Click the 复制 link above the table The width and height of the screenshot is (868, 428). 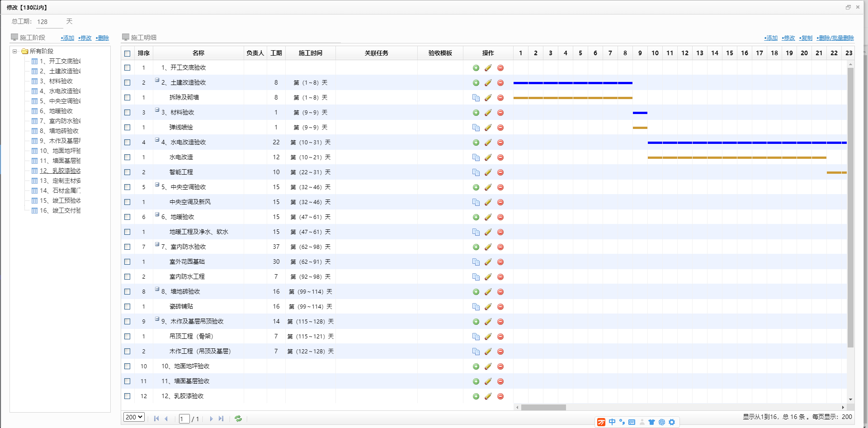pos(806,38)
